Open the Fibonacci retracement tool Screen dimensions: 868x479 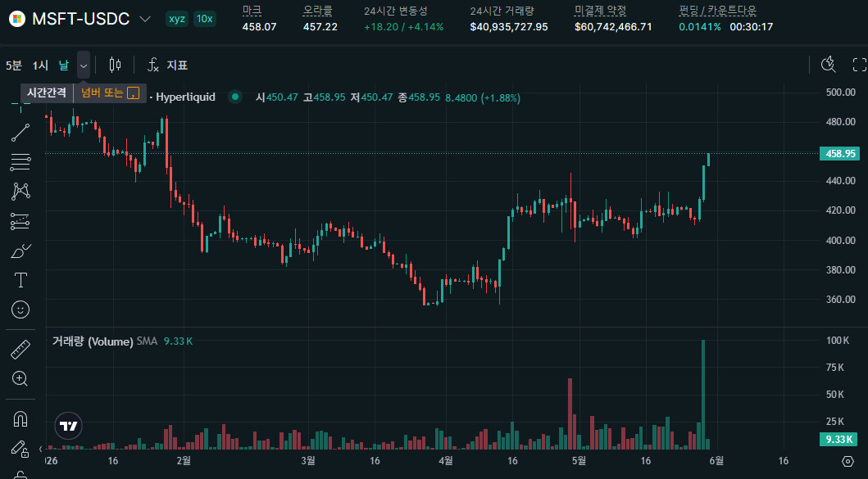click(x=20, y=162)
